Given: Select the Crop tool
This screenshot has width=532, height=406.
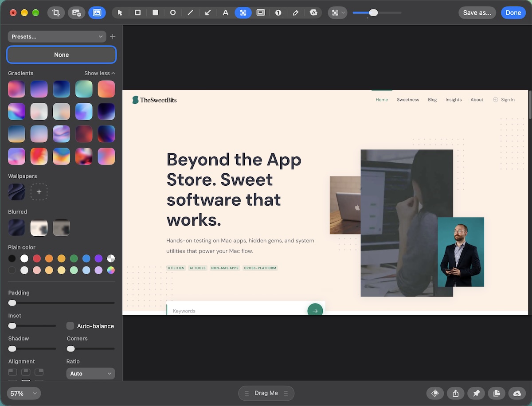Looking at the screenshot, I should pyautogui.click(x=56, y=13).
